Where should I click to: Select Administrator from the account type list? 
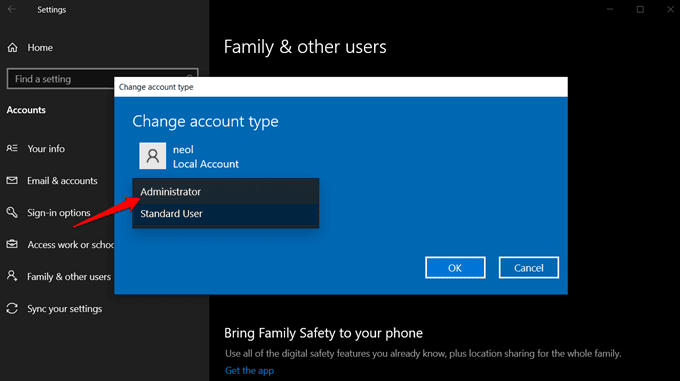tap(226, 192)
